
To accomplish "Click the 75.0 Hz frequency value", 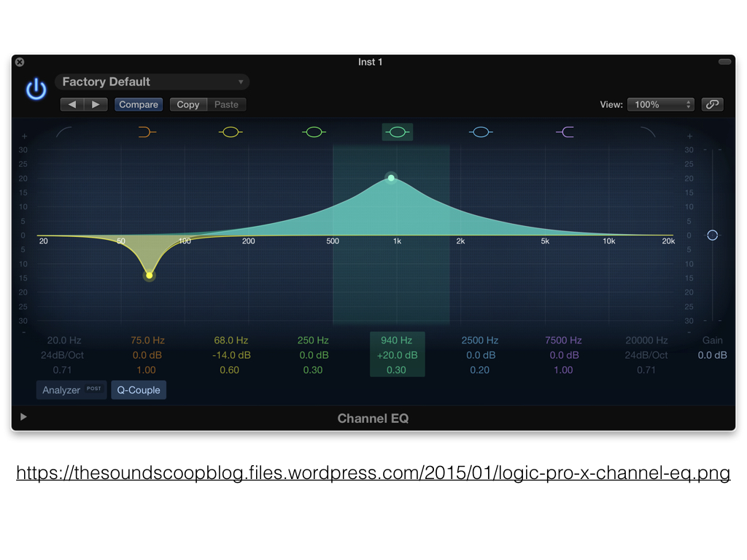I will tap(147, 340).
